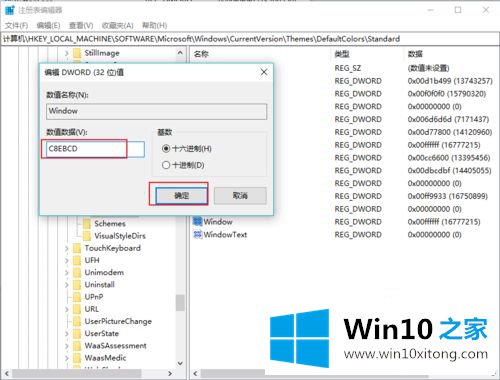
Task: Expand the Unimodem tree node
Action: [66, 273]
